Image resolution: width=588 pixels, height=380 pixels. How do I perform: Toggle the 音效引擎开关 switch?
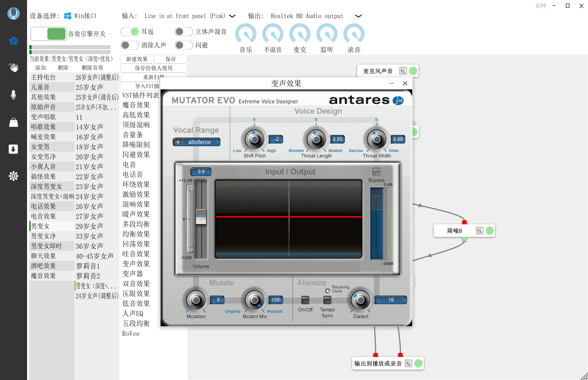49,34
